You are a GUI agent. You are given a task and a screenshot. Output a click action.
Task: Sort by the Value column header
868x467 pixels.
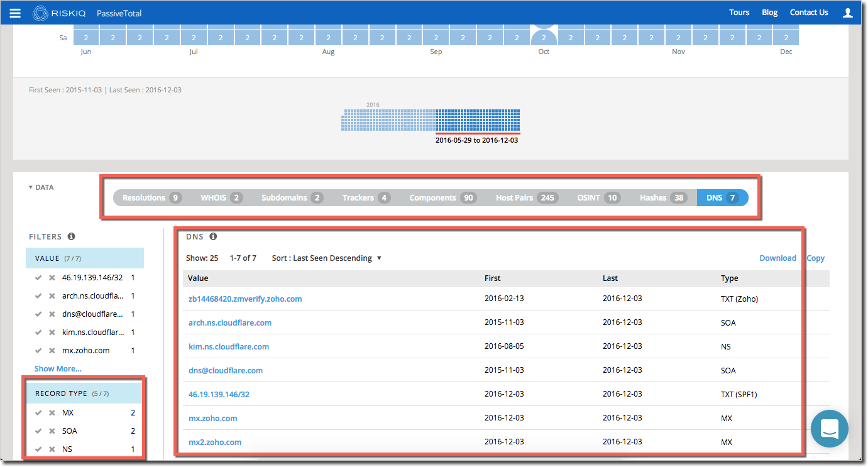[198, 278]
